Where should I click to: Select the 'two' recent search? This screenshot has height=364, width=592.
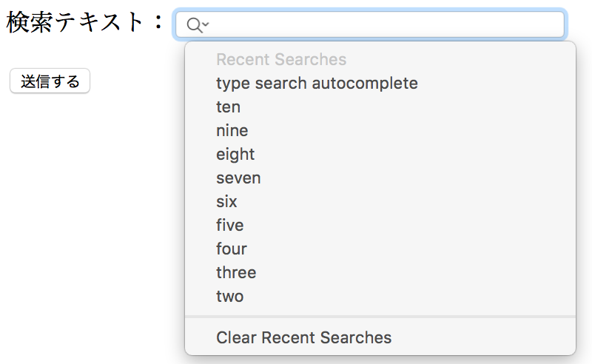(229, 296)
